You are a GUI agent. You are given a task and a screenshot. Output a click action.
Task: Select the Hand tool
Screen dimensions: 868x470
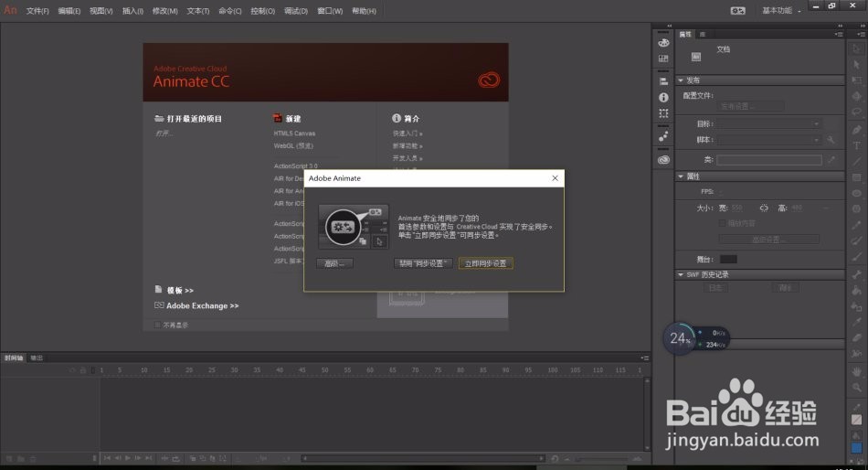[856, 371]
